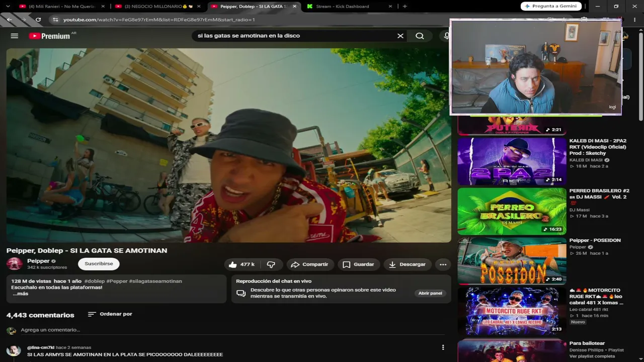Click the Leo cabral 481 rkt channel name
Viewport: 644px width, 362px height.
[x=589, y=309]
